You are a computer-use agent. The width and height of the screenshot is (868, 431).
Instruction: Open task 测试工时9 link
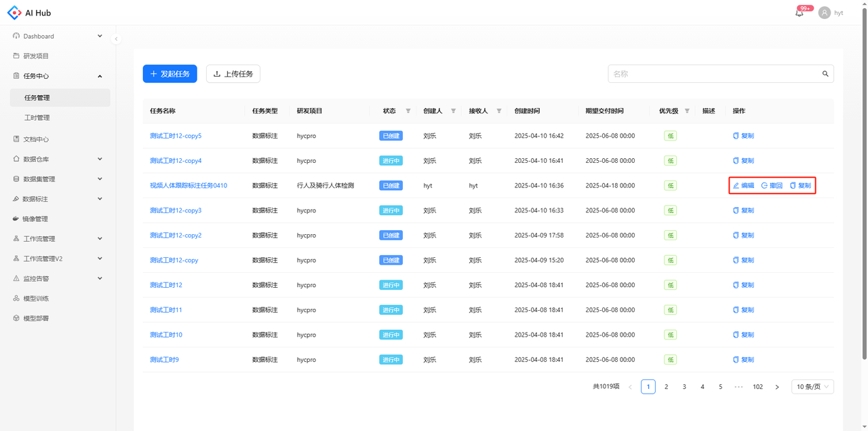click(164, 360)
